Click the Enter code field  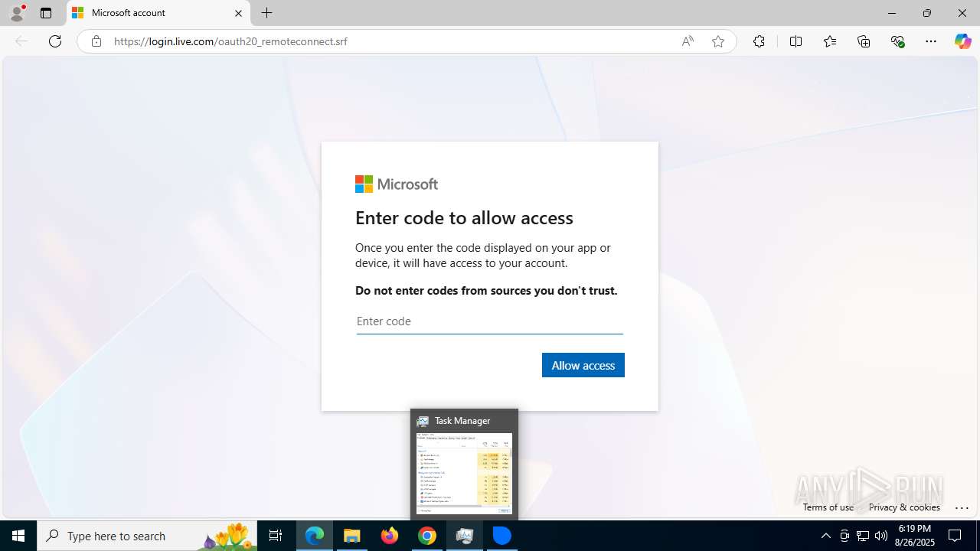[x=489, y=321]
